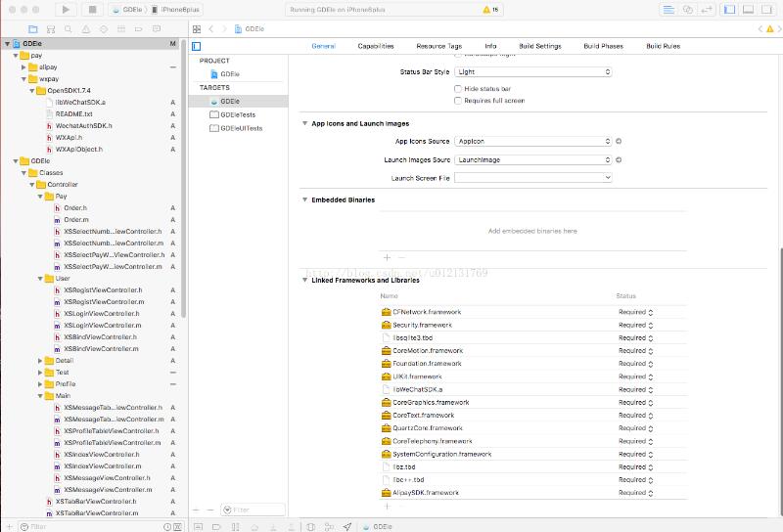Image resolution: width=783 pixels, height=532 pixels.
Task: Open WXApi.h in the navigator
Action: click(x=69, y=138)
